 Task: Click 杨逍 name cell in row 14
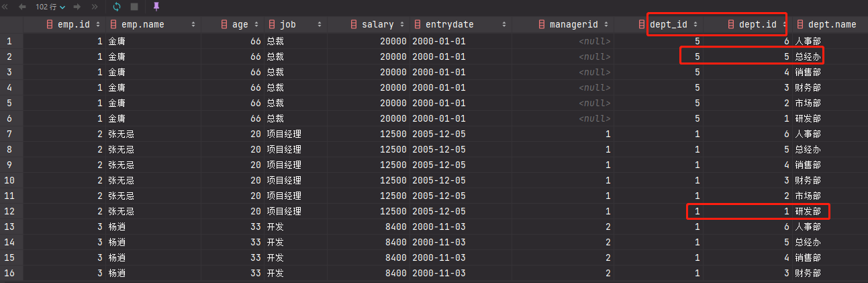click(152, 242)
